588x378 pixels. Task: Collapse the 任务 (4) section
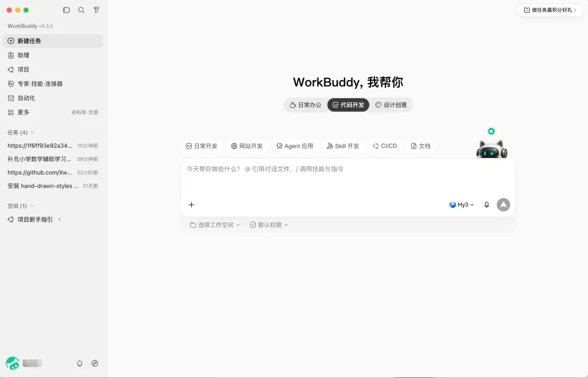21,132
